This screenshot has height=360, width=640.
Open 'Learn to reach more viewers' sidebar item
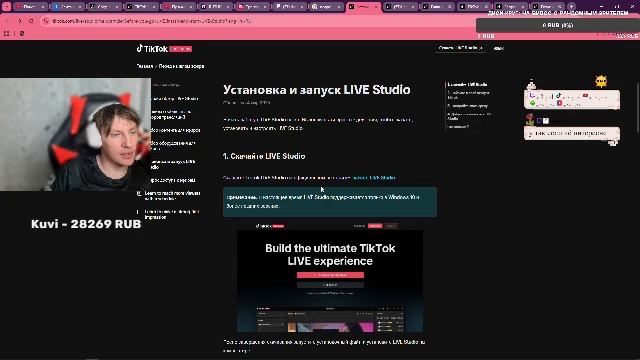click(172, 196)
